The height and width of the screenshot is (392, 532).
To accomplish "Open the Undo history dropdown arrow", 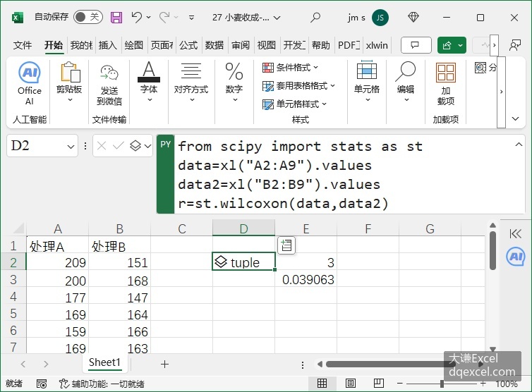I will point(149,18).
